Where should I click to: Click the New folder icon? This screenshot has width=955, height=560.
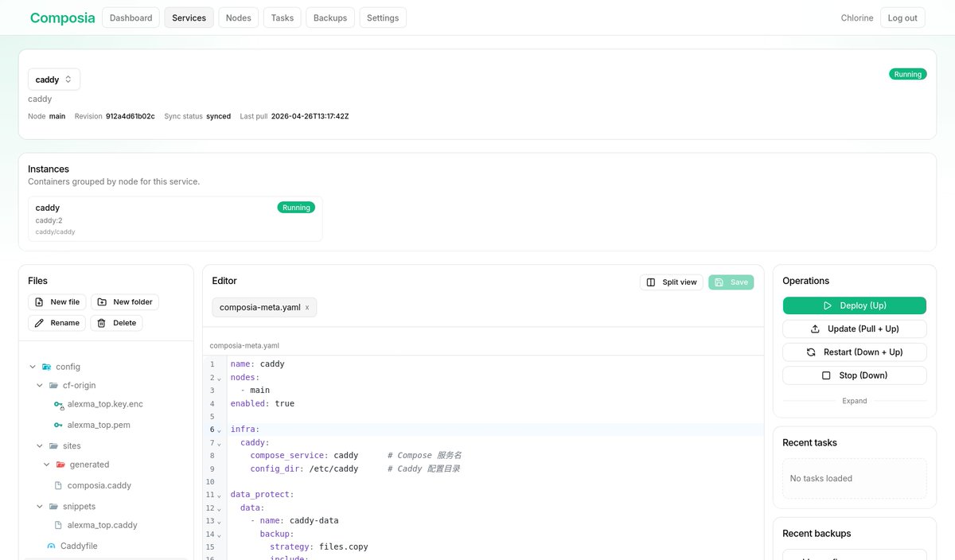[x=102, y=302]
